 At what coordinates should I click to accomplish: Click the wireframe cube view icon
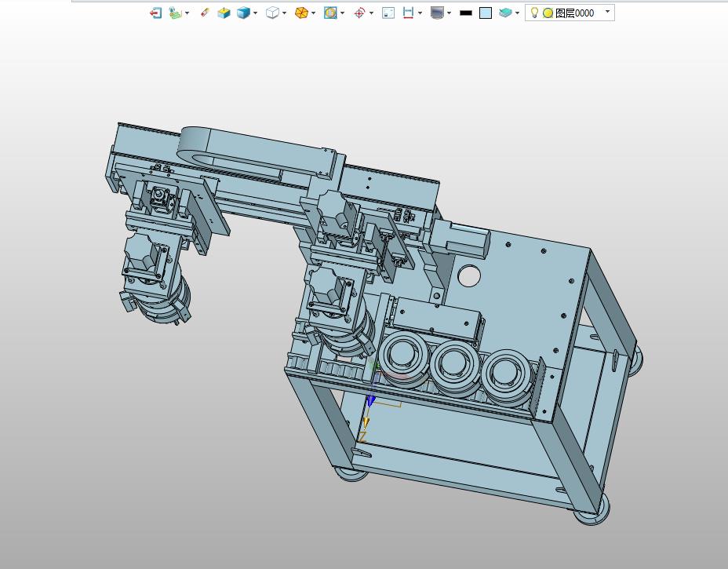click(272, 13)
